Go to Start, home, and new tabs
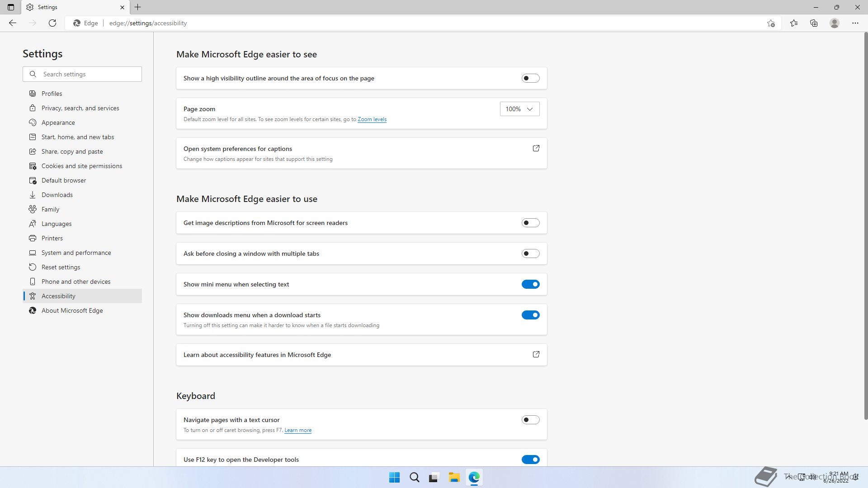 pyautogui.click(x=82, y=137)
